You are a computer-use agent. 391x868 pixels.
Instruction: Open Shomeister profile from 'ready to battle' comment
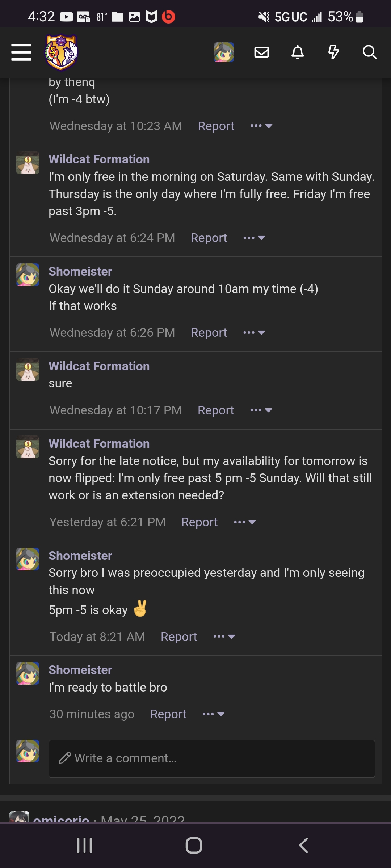[80, 670]
